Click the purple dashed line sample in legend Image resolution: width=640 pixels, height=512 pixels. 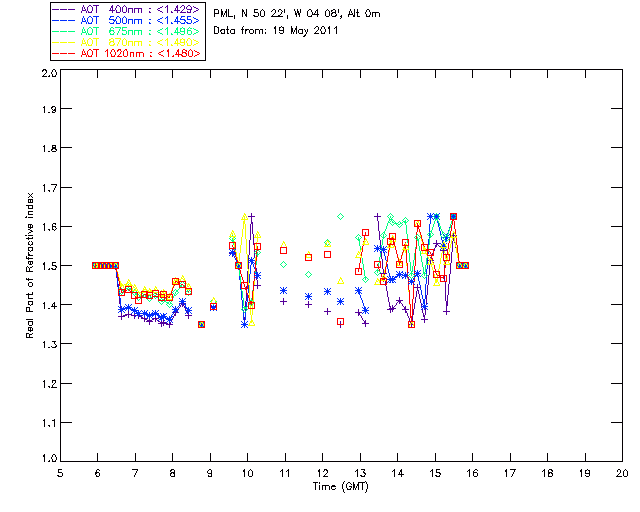64,9
